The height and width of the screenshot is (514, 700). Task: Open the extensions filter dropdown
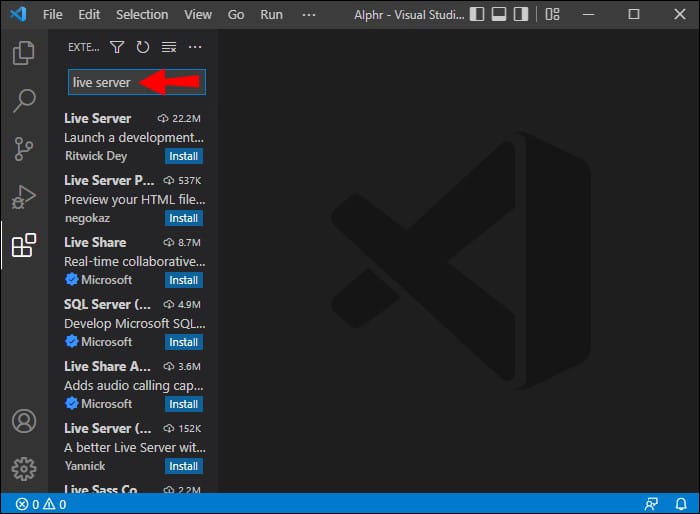[117, 47]
